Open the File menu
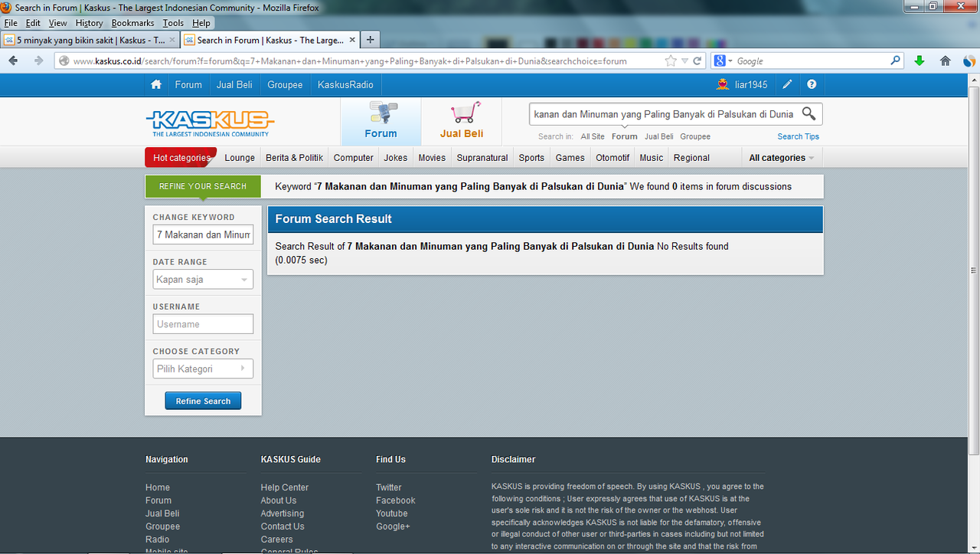The width and height of the screenshot is (980, 554). (x=11, y=23)
